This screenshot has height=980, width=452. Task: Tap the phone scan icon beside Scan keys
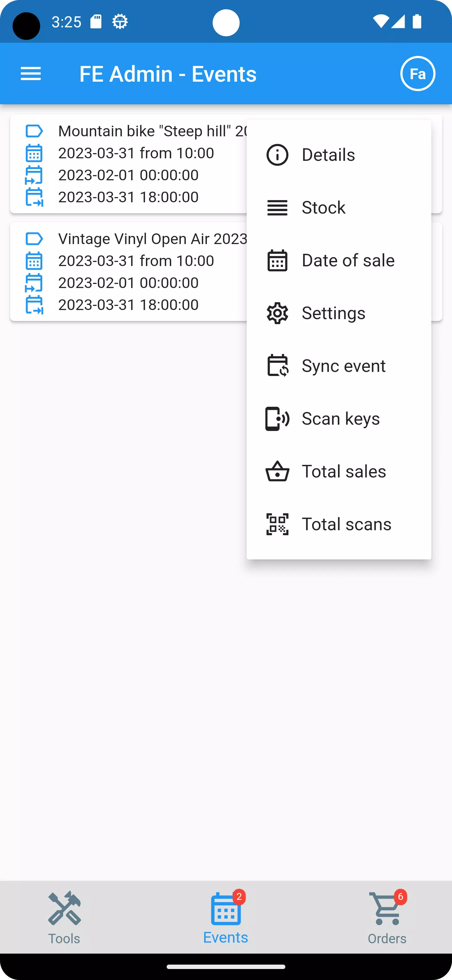pyautogui.click(x=277, y=418)
